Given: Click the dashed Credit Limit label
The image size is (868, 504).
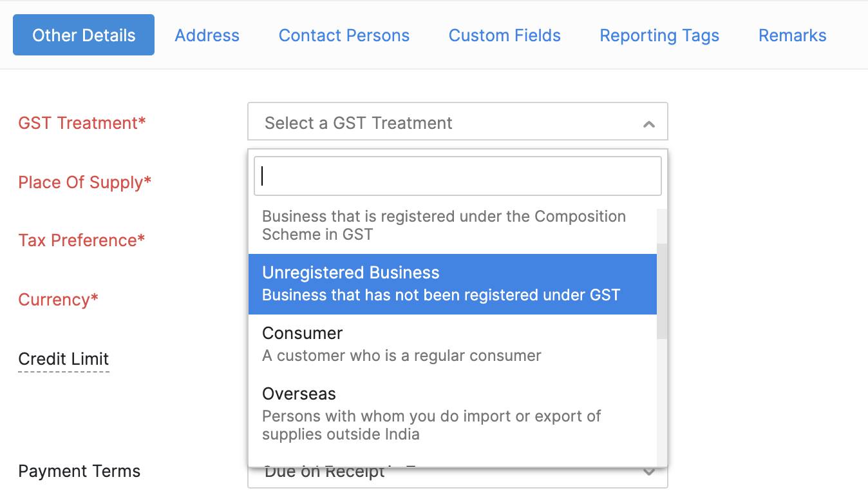Looking at the screenshot, I should coord(63,359).
